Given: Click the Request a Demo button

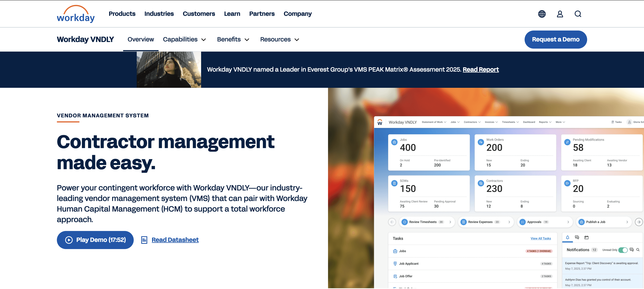Looking at the screenshot, I should pyautogui.click(x=555, y=40).
